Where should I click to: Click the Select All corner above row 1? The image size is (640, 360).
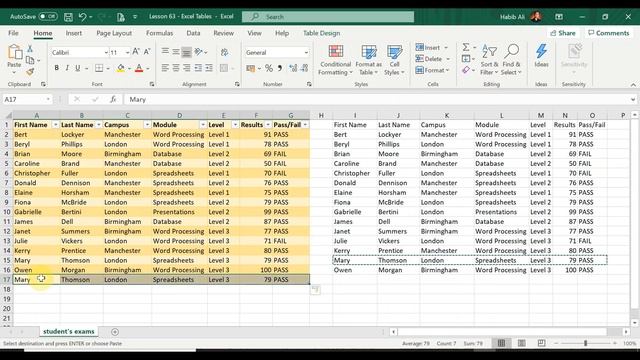pos(7,116)
